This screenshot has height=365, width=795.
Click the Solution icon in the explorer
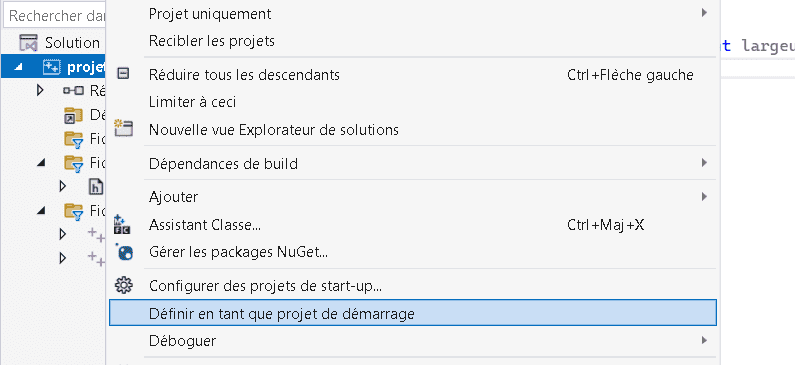[x=28, y=43]
